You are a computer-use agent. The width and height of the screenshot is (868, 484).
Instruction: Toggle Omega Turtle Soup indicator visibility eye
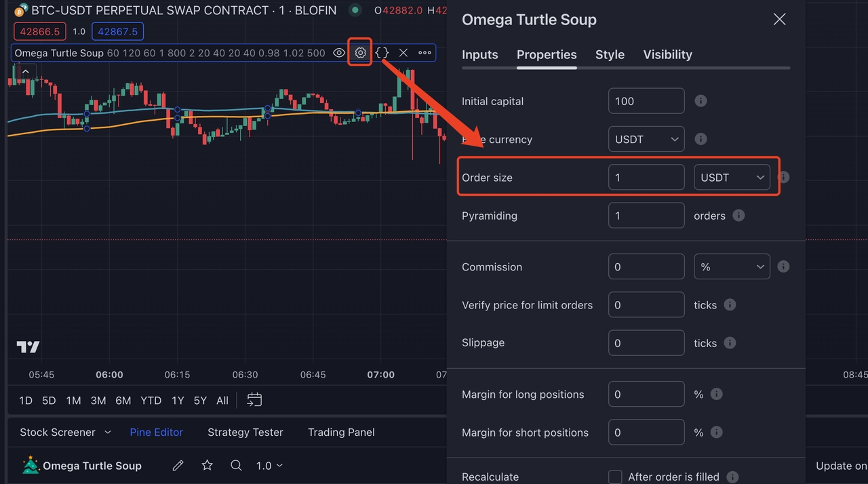coord(339,53)
